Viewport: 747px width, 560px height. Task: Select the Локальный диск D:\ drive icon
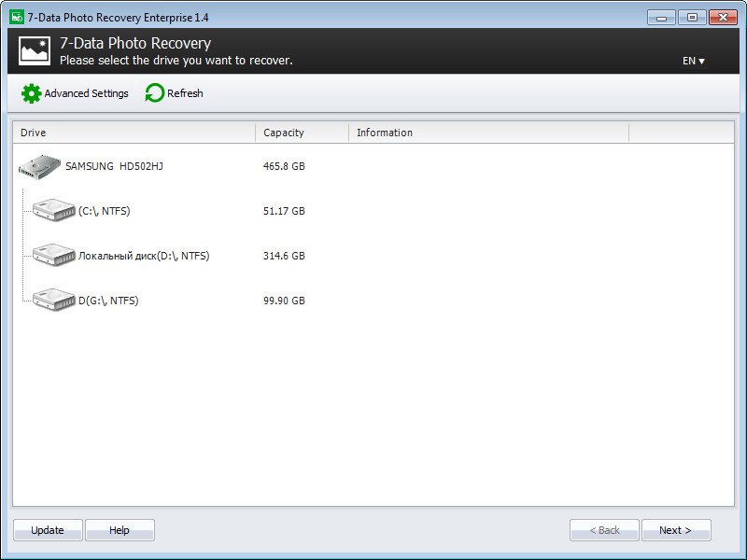pyautogui.click(x=54, y=255)
